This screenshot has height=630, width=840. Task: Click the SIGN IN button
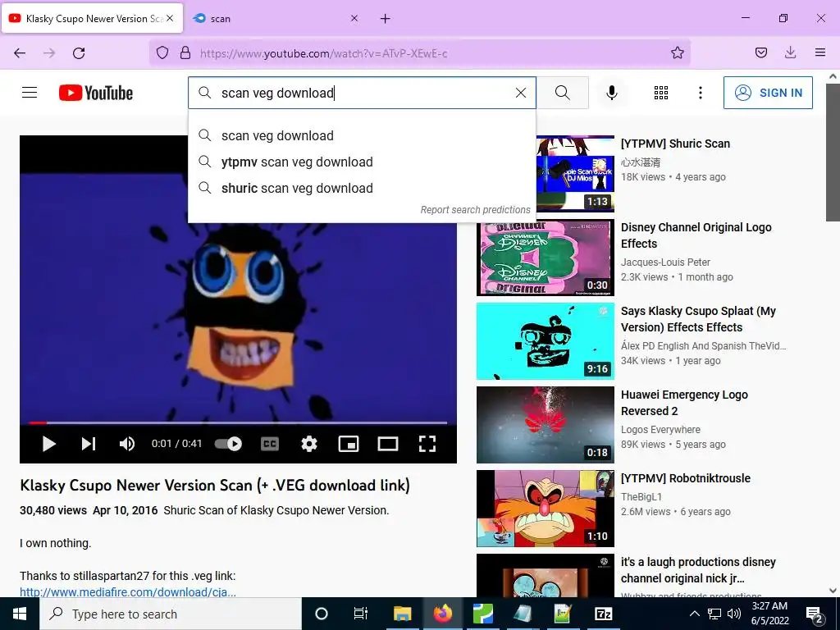(768, 93)
